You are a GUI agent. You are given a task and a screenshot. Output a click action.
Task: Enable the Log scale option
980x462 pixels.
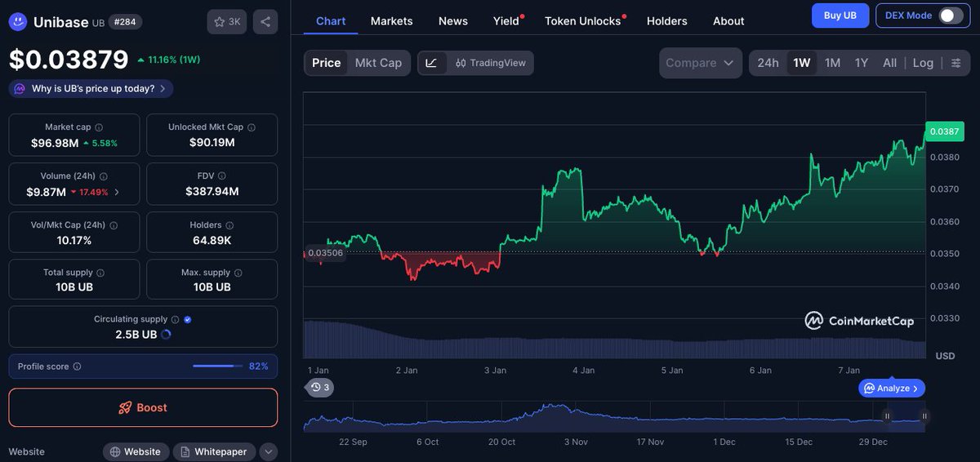[x=923, y=63]
